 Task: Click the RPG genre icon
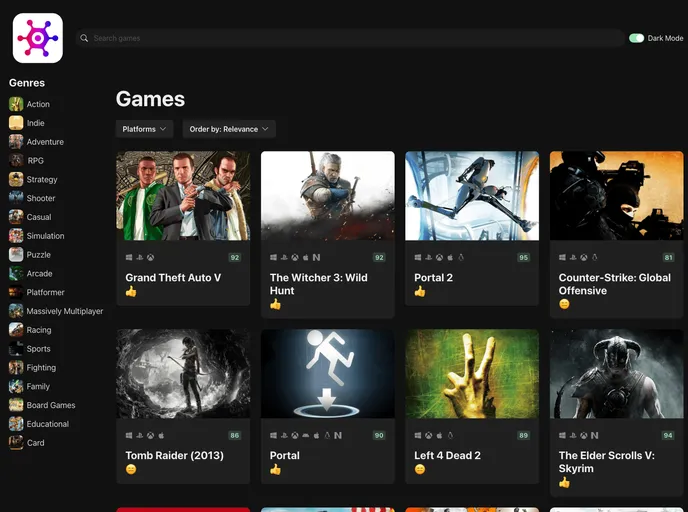point(16,161)
